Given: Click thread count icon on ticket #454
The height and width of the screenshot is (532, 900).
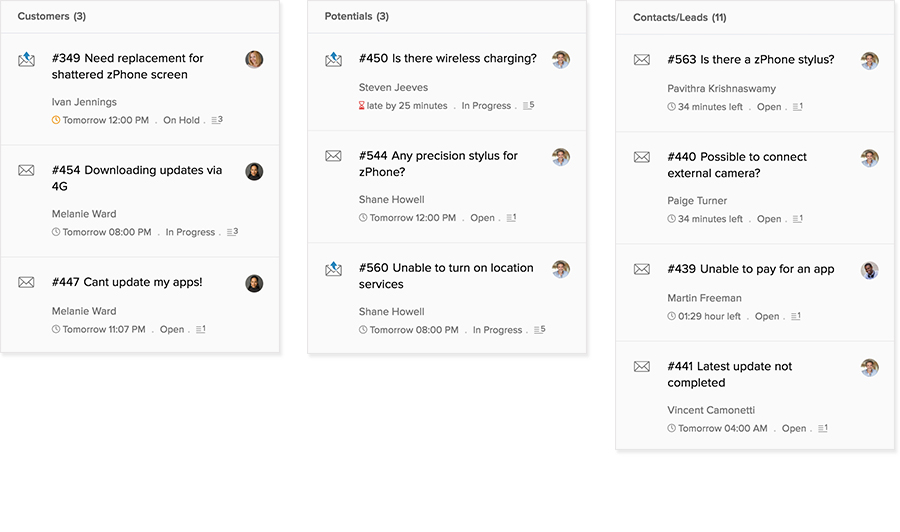Looking at the screenshot, I should coord(232,232).
